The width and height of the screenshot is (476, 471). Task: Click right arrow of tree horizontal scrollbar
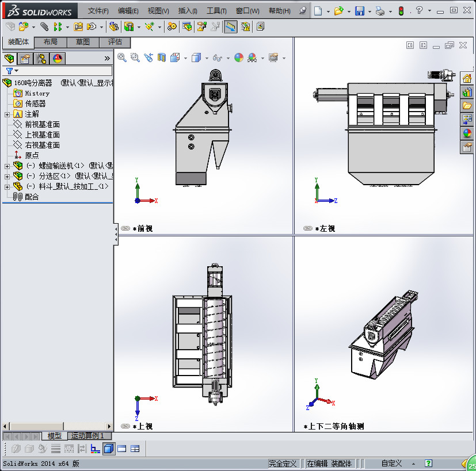[x=109, y=426]
